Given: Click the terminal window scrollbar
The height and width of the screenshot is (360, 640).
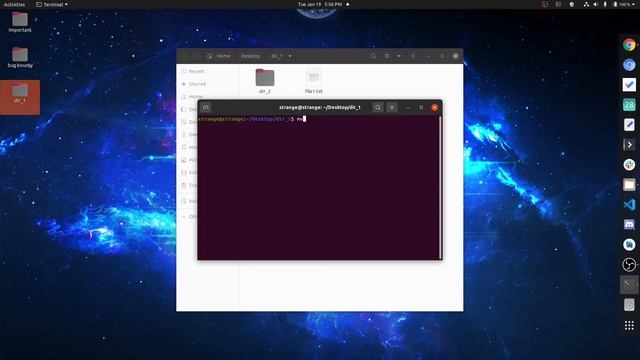Looking at the screenshot, I should [440, 187].
